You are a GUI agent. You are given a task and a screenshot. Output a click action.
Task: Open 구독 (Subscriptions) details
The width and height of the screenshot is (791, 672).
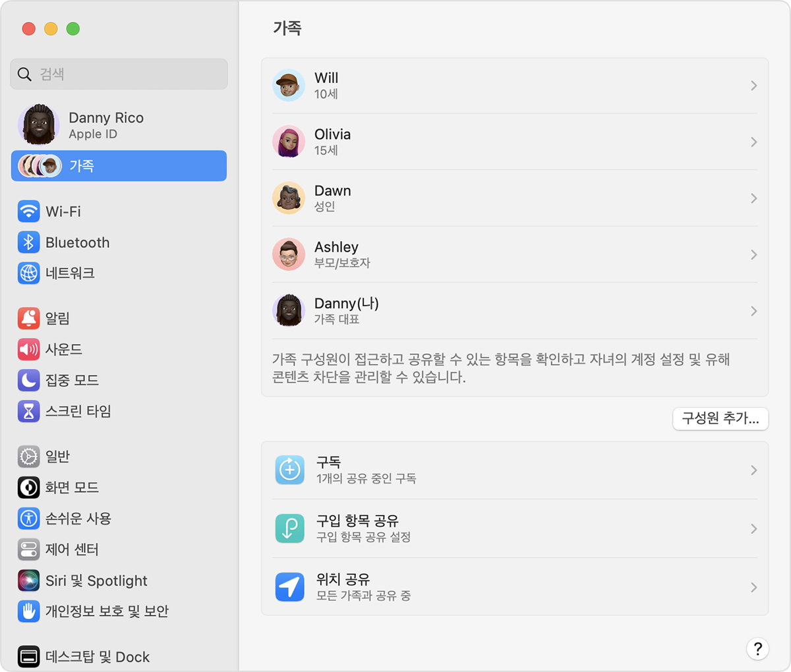[x=514, y=470]
